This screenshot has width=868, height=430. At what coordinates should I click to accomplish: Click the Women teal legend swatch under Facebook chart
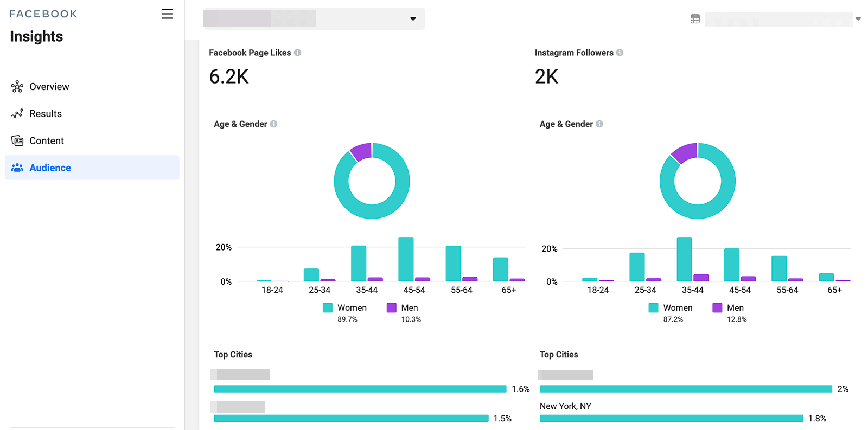click(x=328, y=307)
